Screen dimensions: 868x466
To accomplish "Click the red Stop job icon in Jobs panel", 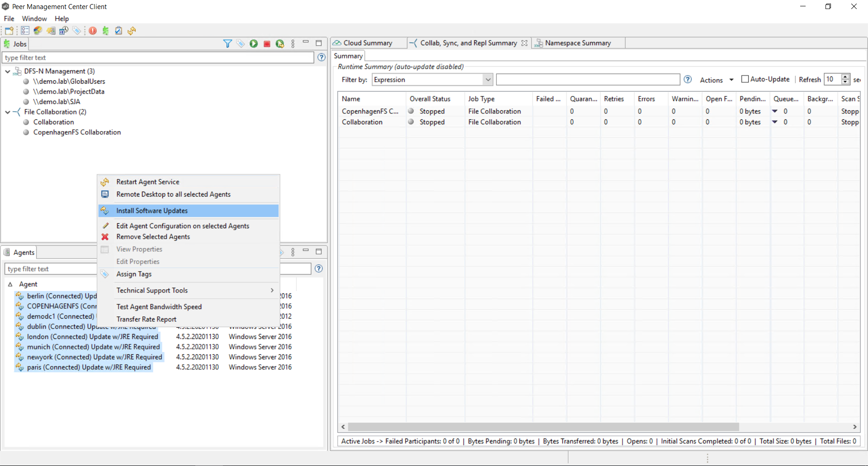I will [267, 44].
